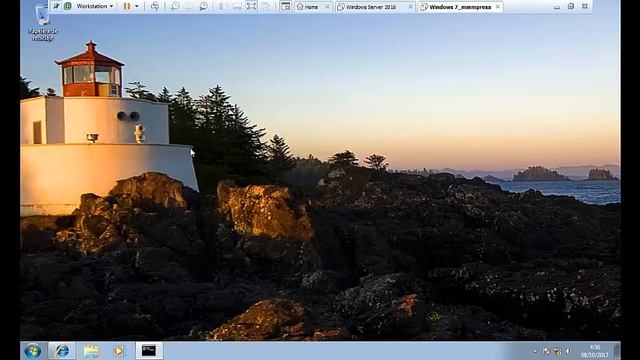Open the Windows Start menu

click(33, 351)
